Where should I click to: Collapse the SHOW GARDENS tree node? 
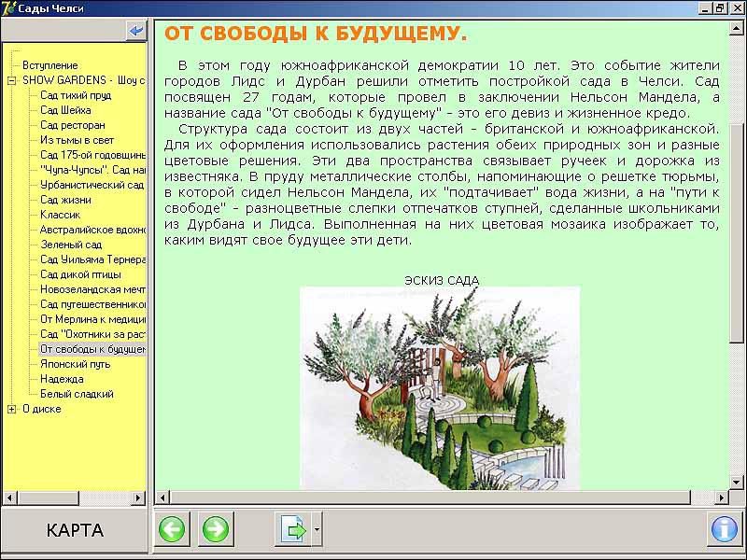12,80
